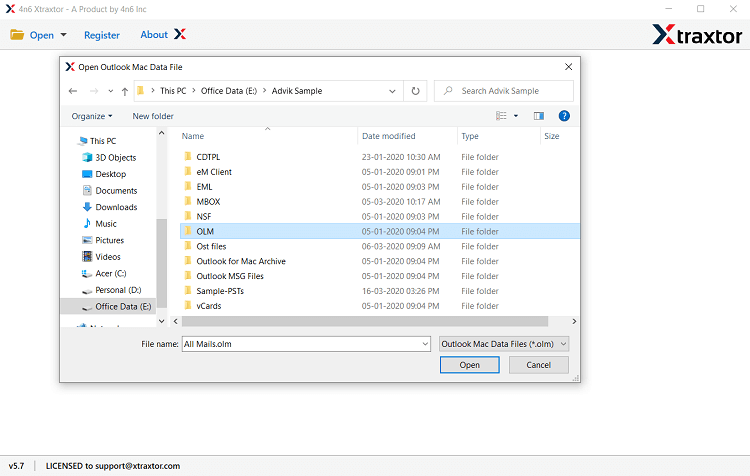Refresh the Advik Sample folder view
The image size is (750, 476).
tap(416, 91)
